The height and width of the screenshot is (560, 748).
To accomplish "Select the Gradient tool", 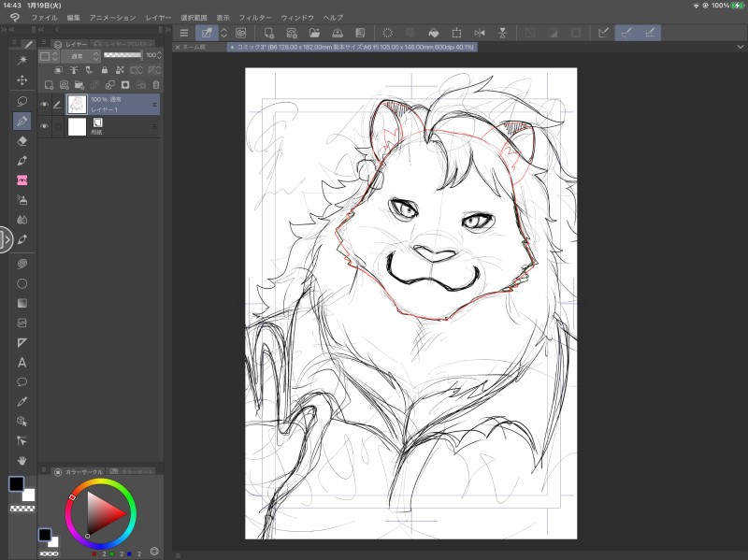I will click(x=22, y=304).
